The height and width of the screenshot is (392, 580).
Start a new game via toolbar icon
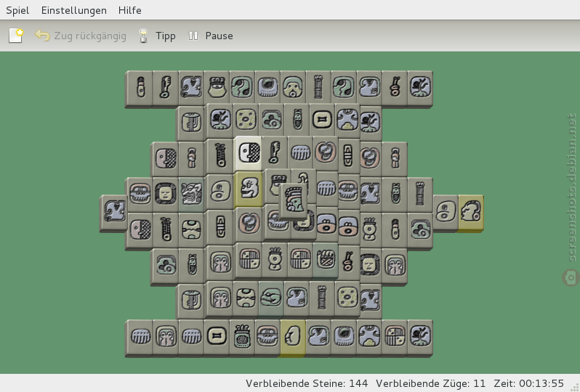pyautogui.click(x=16, y=36)
